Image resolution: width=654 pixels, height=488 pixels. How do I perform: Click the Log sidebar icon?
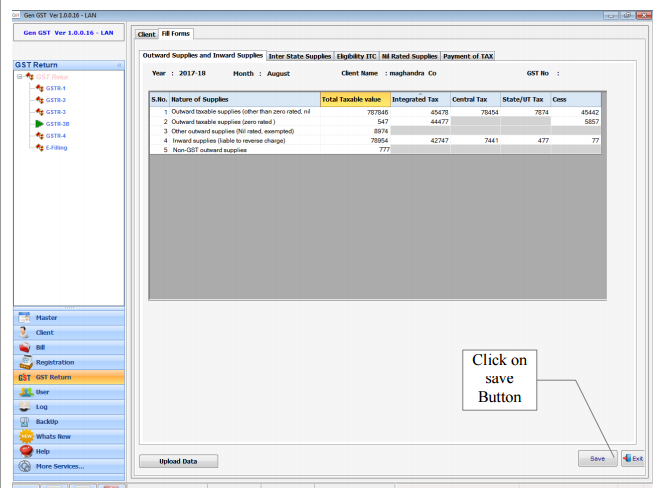tap(25, 407)
